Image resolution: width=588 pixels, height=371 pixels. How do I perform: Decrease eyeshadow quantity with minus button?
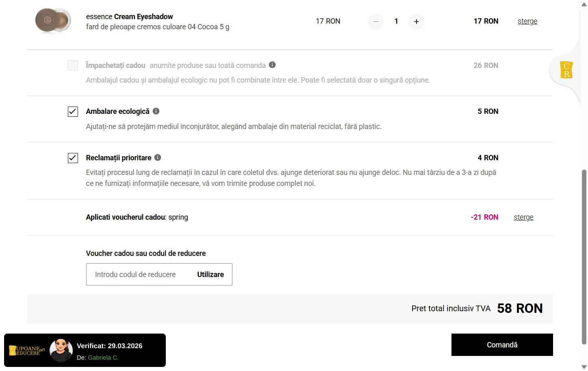(x=376, y=22)
